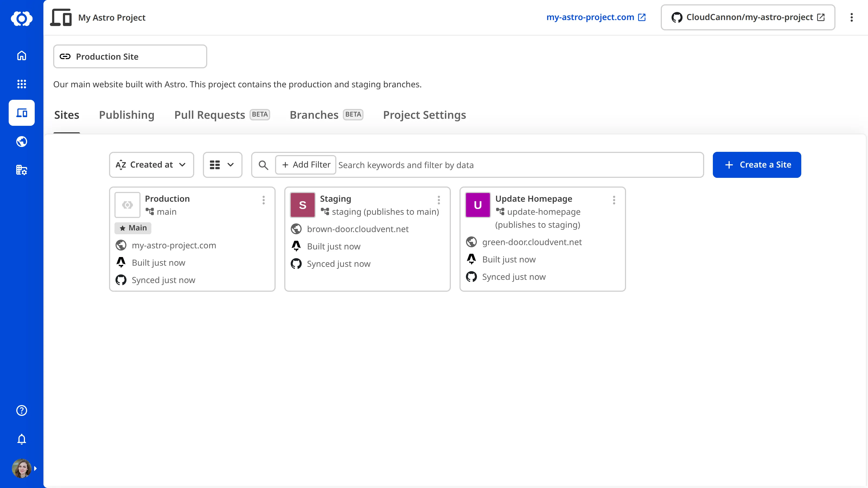This screenshot has width=868, height=488.
Task: Switch to the Project Settings tab
Action: coord(425,115)
